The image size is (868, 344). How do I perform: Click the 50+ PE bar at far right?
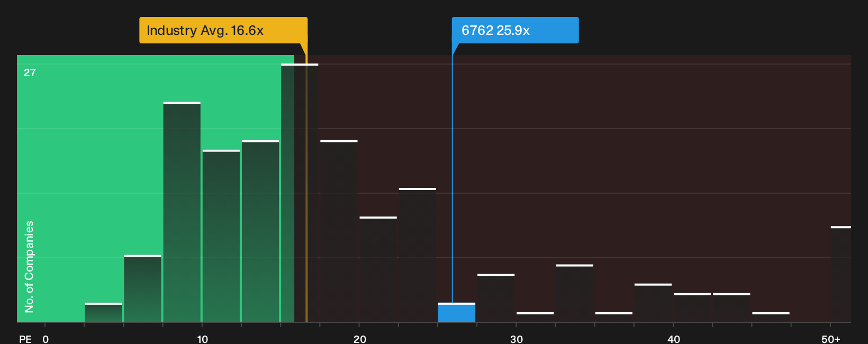[841, 274]
